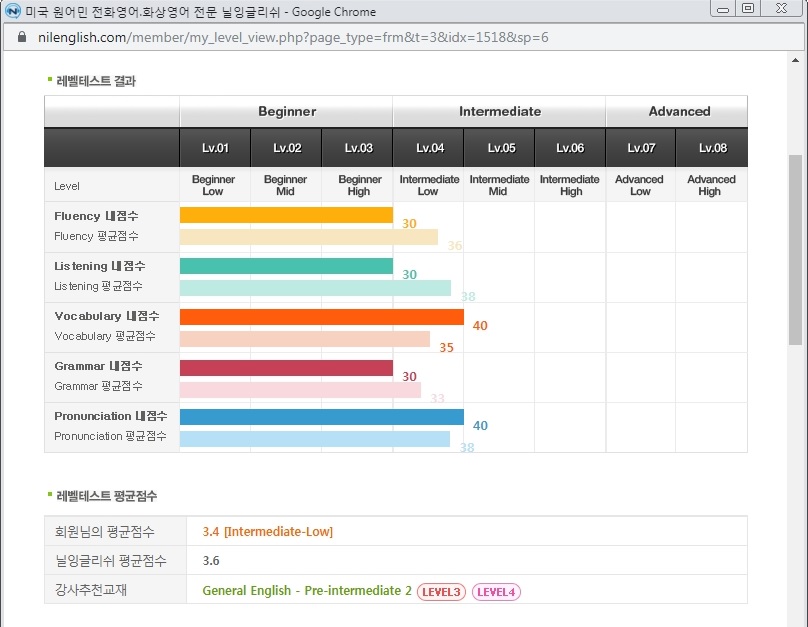Click the teal Listening my-score bar
The image size is (808, 627).
click(286, 266)
